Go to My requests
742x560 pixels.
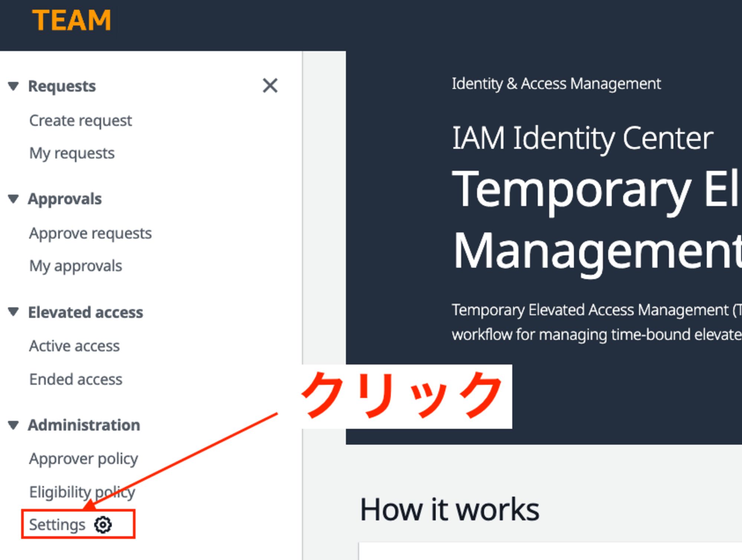click(72, 153)
